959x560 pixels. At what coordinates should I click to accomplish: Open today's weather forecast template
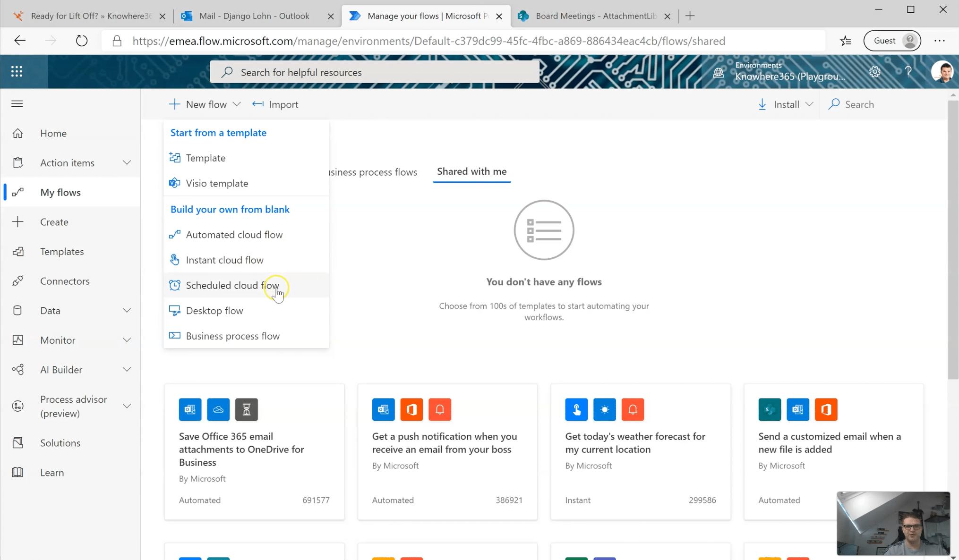(x=641, y=452)
